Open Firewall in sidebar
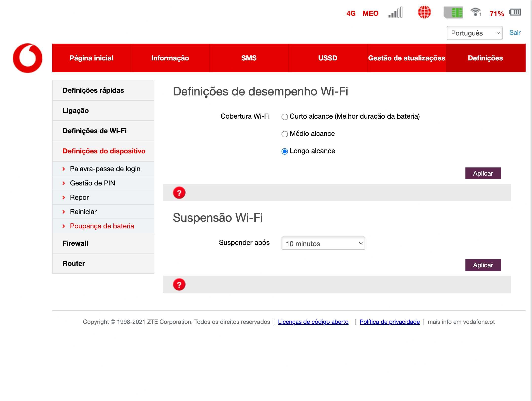532x401 pixels. [x=103, y=243]
